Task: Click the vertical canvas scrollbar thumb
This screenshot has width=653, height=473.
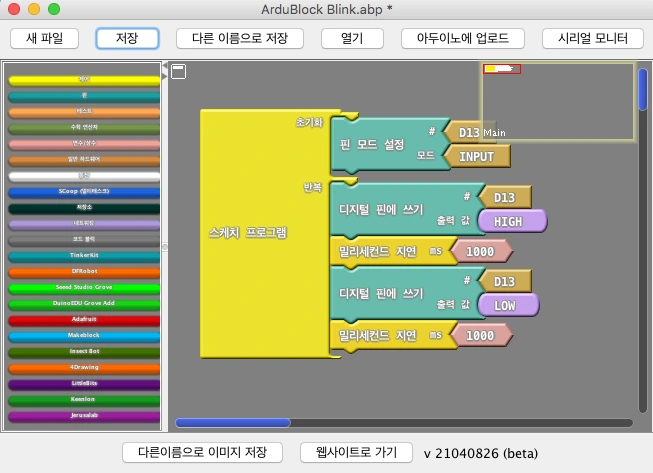Action: (643, 89)
